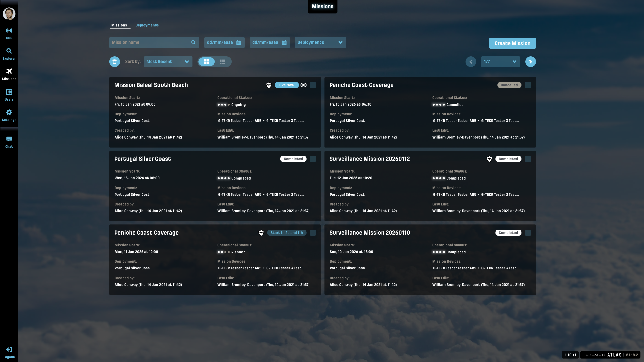
Task: Select the Missions tab
Action: click(119, 25)
